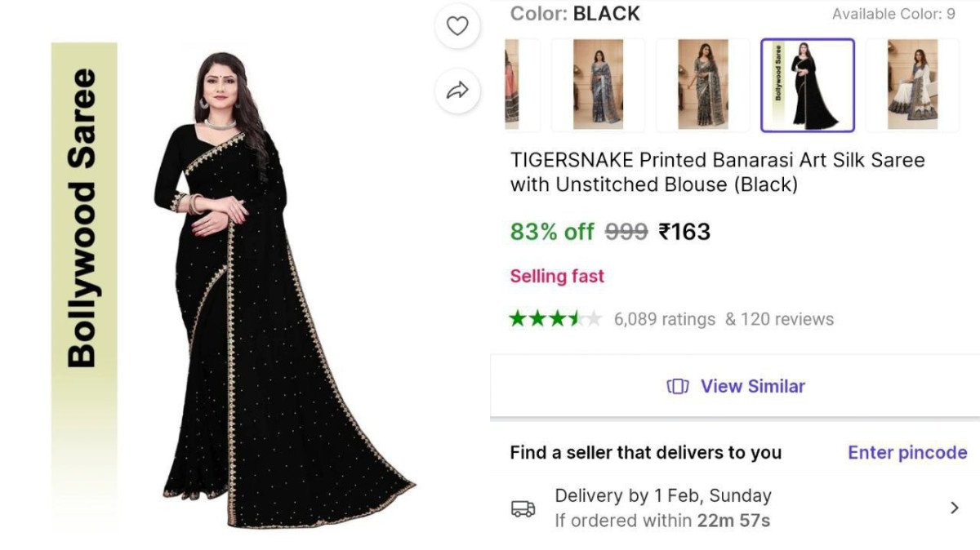The width and height of the screenshot is (980, 550).
Task: Expand delivery details chevron arrow
Action: (x=955, y=508)
